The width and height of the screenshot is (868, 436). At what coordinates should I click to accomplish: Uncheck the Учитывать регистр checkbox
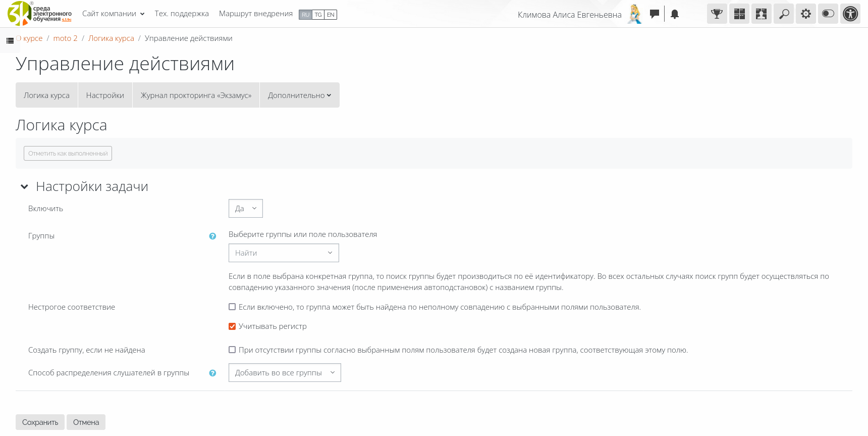232,326
